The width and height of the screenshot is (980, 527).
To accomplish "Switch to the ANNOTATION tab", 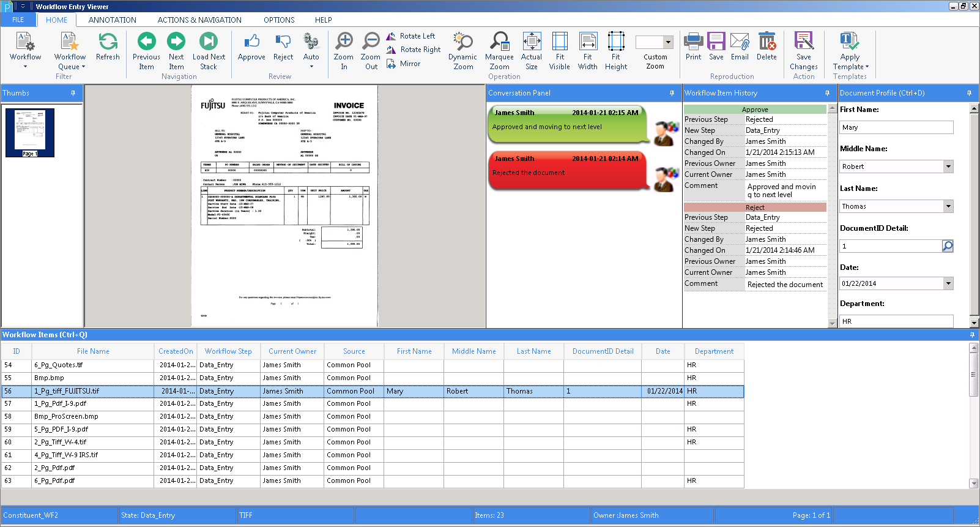I will click(x=113, y=20).
